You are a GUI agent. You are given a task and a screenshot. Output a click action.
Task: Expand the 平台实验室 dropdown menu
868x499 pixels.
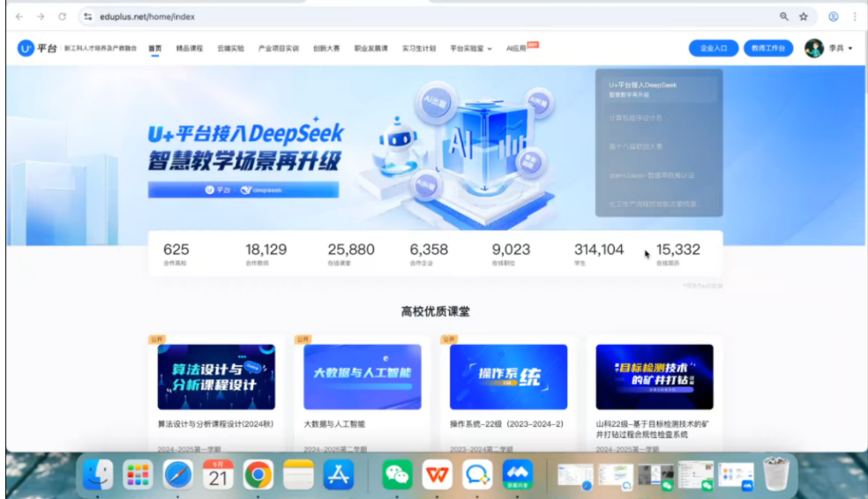coord(470,48)
